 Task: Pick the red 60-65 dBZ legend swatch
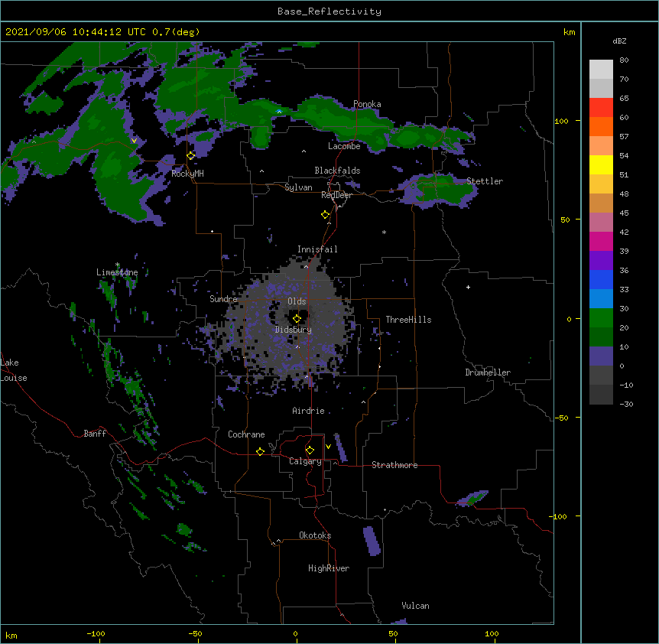tap(601, 107)
